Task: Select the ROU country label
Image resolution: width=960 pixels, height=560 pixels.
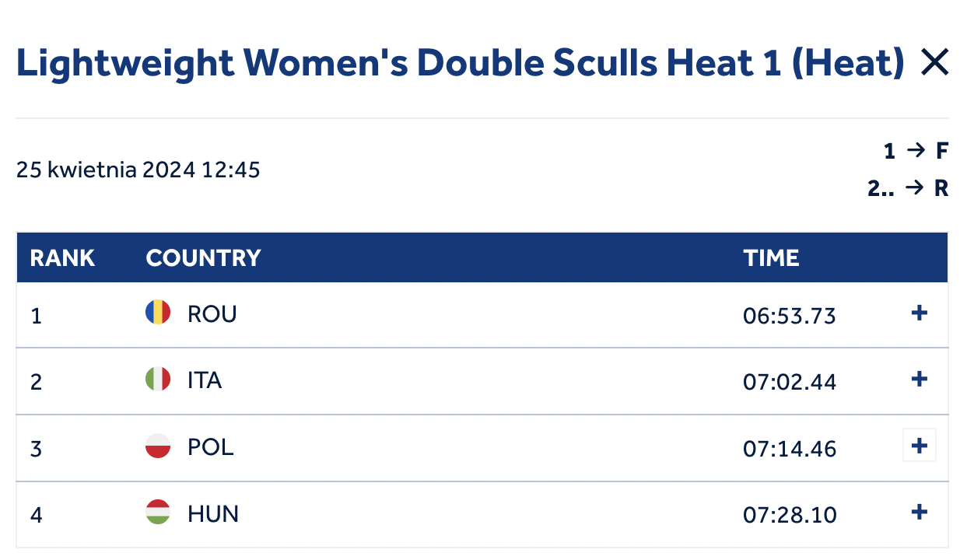Action: click(x=212, y=314)
